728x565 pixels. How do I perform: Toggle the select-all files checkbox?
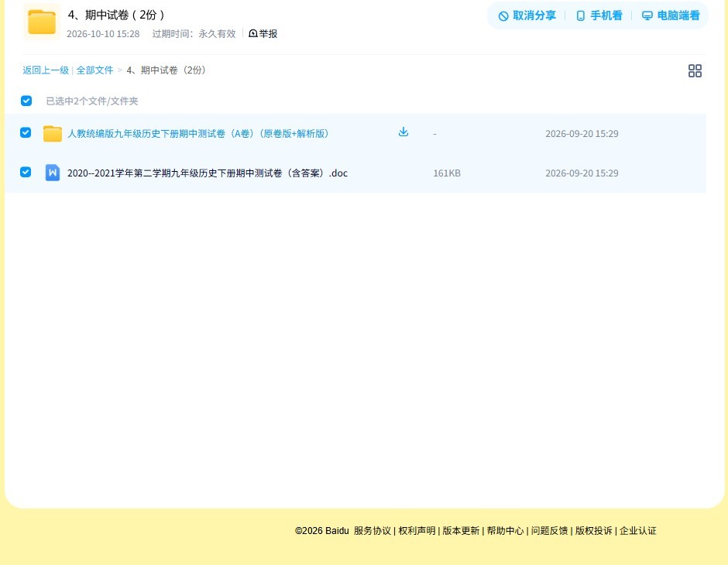pyautogui.click(x=26, y=101)
